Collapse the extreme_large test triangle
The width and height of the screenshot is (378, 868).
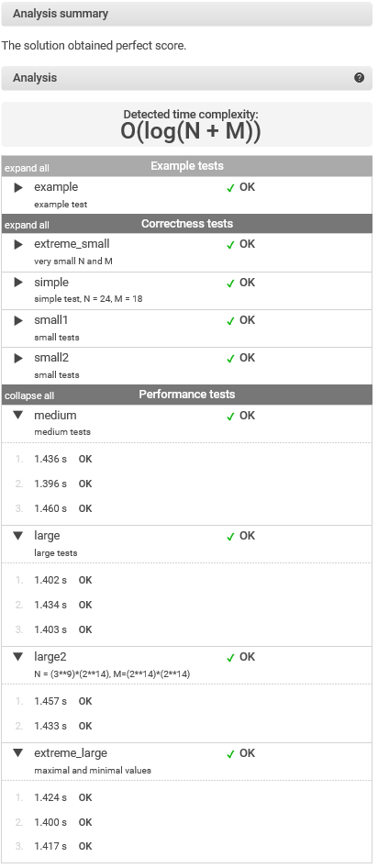[18, 753]
